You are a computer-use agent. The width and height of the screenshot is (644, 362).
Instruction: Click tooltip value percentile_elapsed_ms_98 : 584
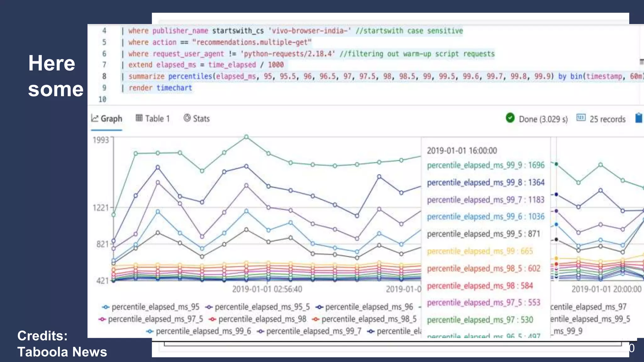pos(480,286)
